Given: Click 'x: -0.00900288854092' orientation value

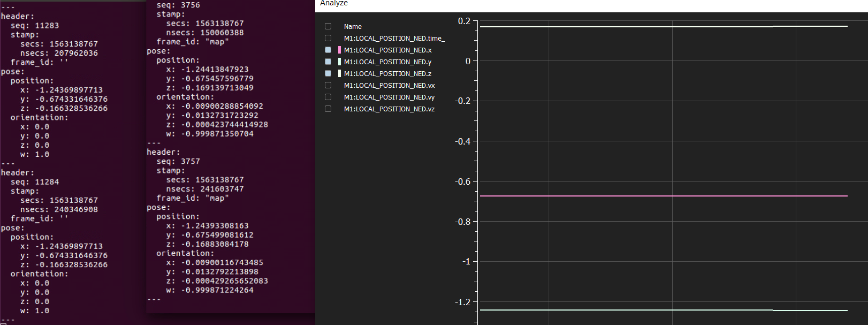Looking at the screenshot, I should [215, 106].
